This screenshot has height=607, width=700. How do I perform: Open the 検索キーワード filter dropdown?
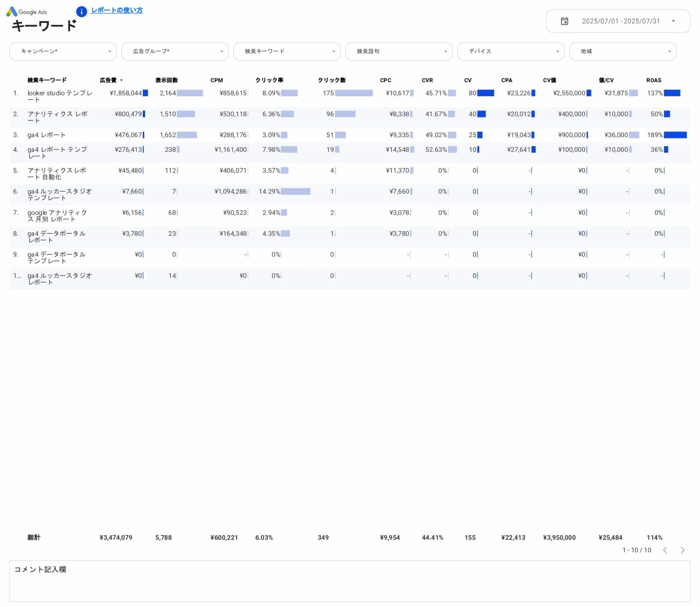(287, 51)
